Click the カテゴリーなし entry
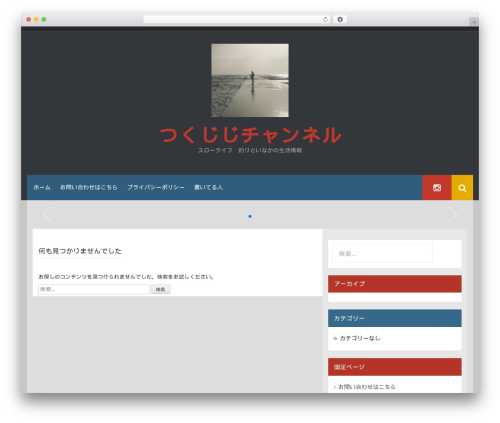 point(360,338)
